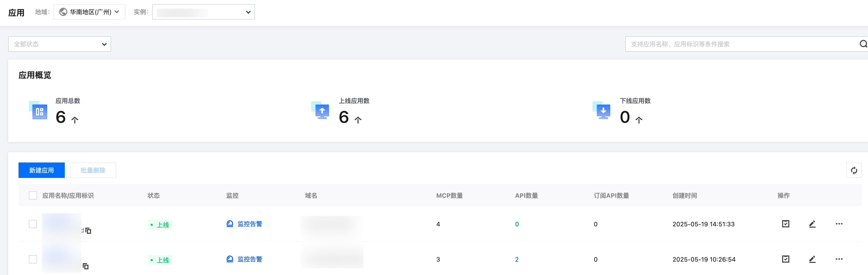Focus the application name search field
868x275 pixels.
(x=741, y=44)
